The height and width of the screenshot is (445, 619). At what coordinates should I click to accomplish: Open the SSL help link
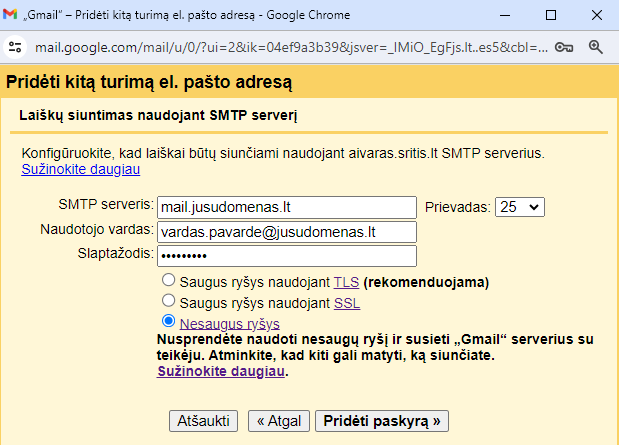click(347, 303)
